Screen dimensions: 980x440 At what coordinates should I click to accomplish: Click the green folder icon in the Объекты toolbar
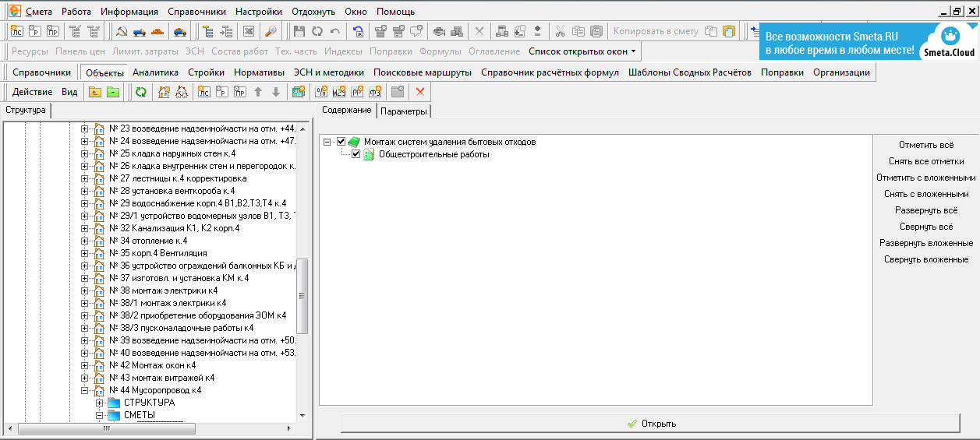[x=113, y=92]
